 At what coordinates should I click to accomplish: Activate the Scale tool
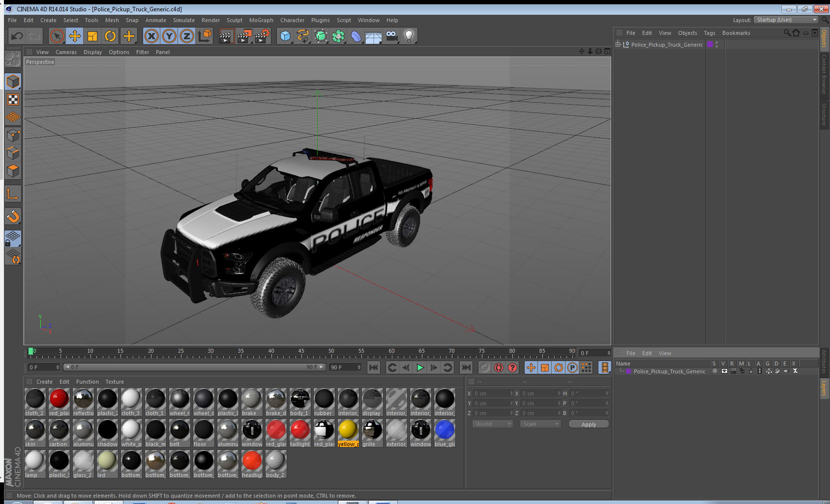pyautogui.click(x=92, y=36)
